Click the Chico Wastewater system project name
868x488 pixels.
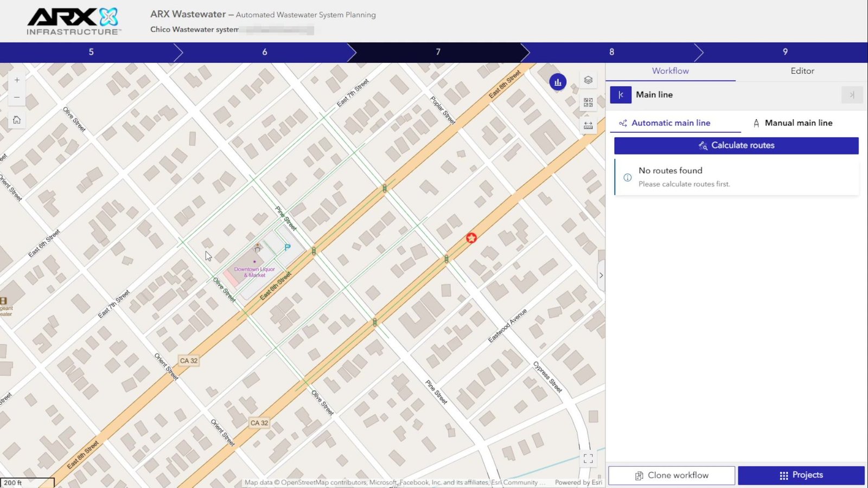coord(194,29)
